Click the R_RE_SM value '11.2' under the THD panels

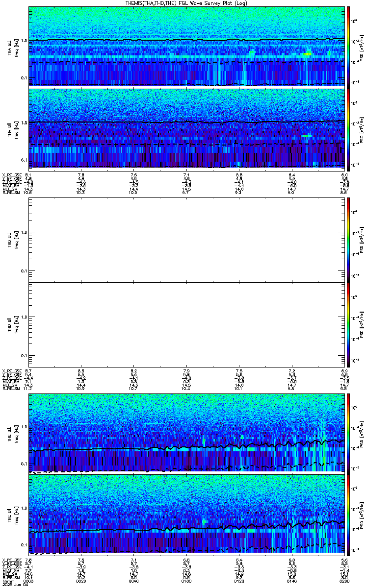click(28, 389)
